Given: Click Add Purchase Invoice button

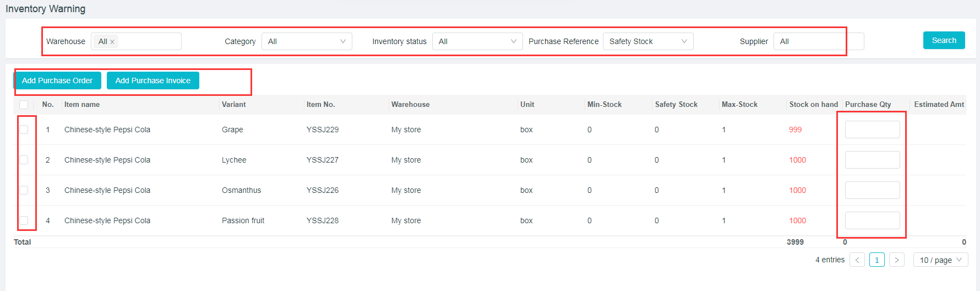Looking at the screenshot, I should [153, 80].
